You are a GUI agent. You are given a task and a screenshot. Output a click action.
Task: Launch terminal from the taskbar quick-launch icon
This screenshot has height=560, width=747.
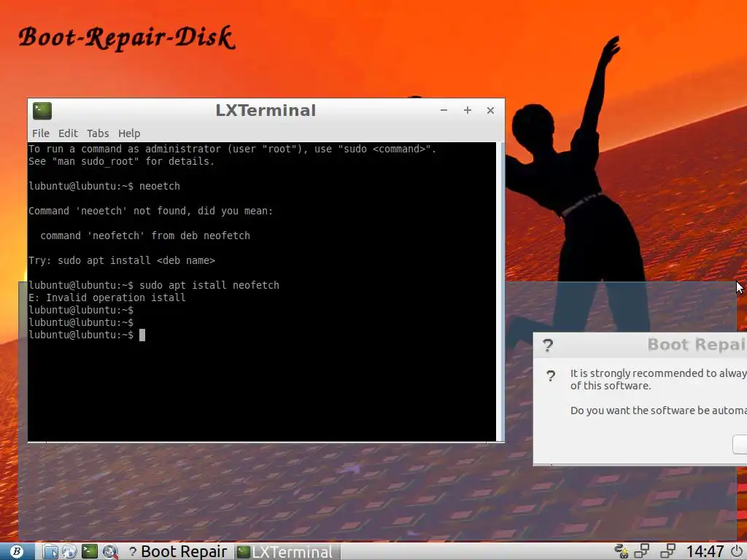tap(90, 551)
